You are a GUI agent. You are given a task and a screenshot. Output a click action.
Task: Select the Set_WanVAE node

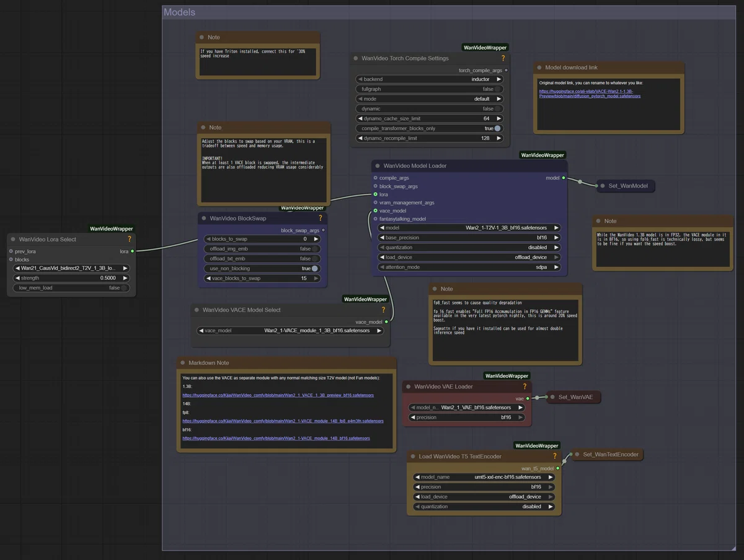(x=573, y=397)
